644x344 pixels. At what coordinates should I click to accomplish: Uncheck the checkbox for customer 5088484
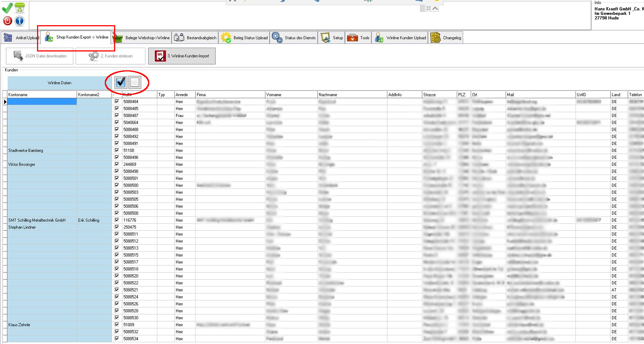tap(117, 101)
